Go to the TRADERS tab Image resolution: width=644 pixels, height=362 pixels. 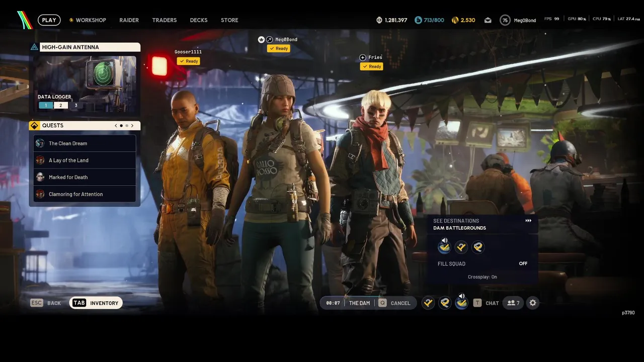tap(165, 20)
